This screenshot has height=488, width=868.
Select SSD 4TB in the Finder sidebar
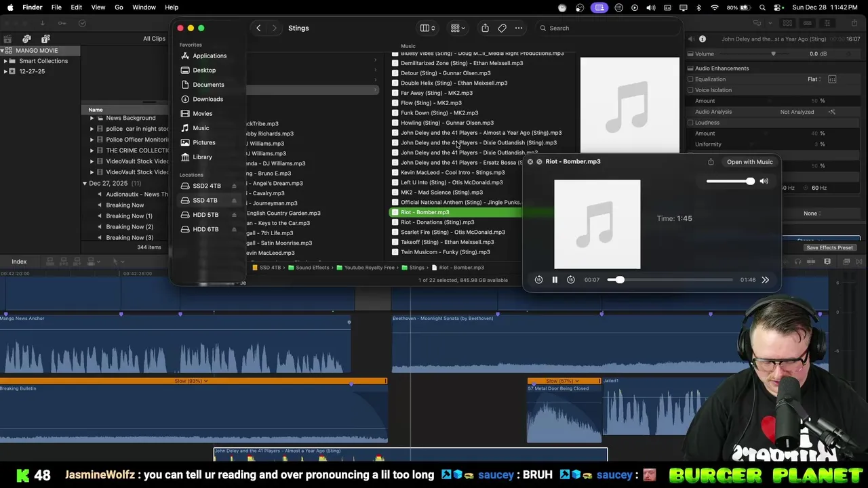coord(205,201)
